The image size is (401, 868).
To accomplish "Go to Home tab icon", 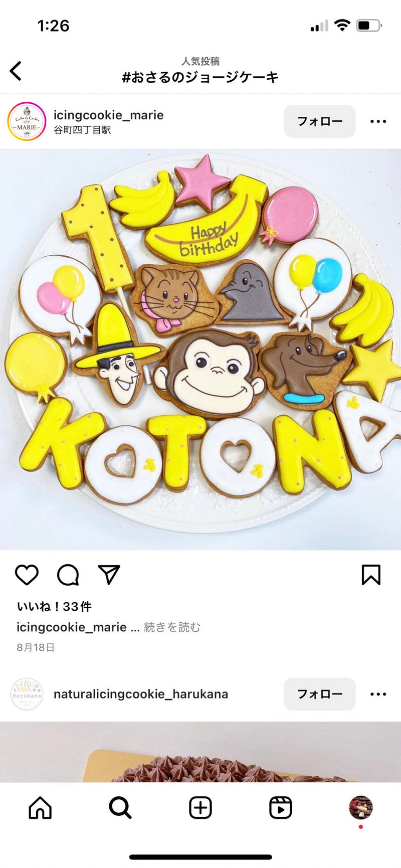I will pos(40,808).
